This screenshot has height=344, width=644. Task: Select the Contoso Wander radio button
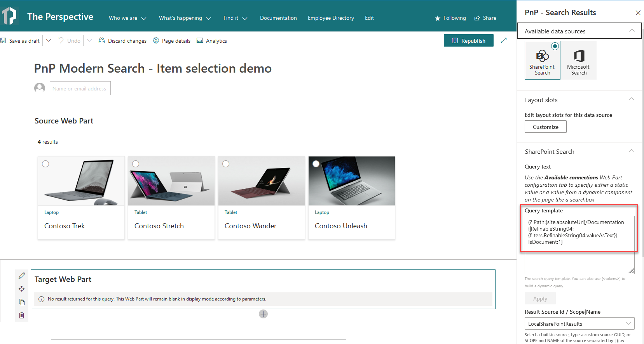point(226,164)
